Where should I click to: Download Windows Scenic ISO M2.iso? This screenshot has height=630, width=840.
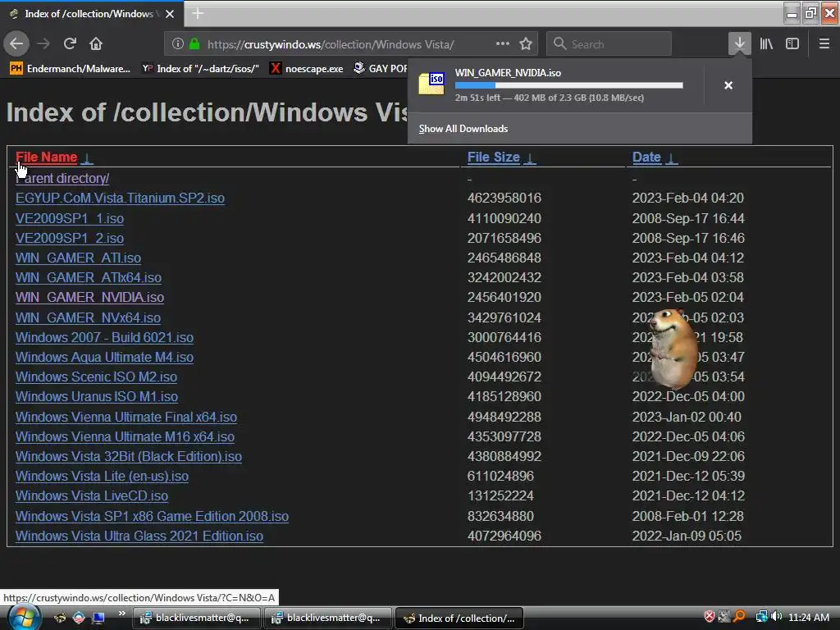(x=97, y=377)
